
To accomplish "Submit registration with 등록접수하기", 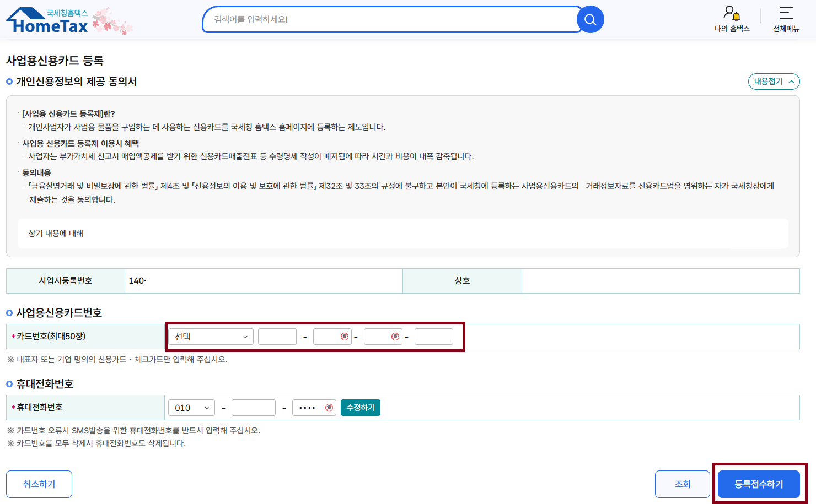I will pyautogui.click(x=759, y=484).
